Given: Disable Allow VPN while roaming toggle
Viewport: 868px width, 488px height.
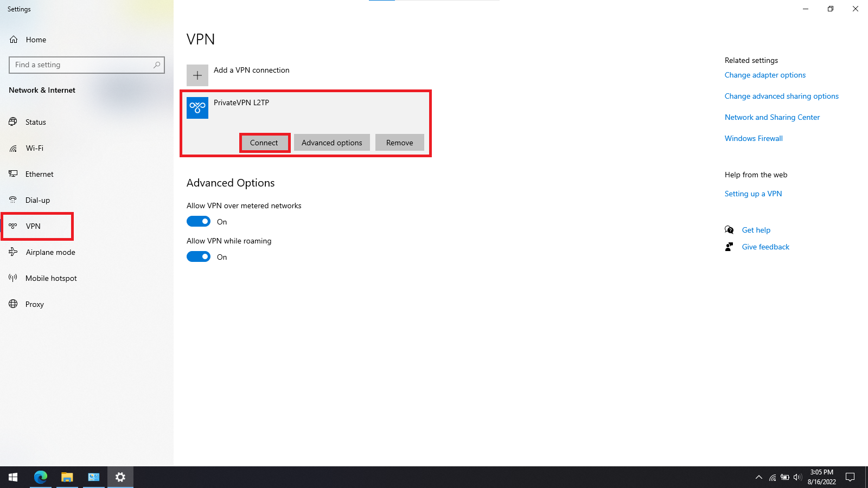Looking at the screenshot, I should [199, 256].
